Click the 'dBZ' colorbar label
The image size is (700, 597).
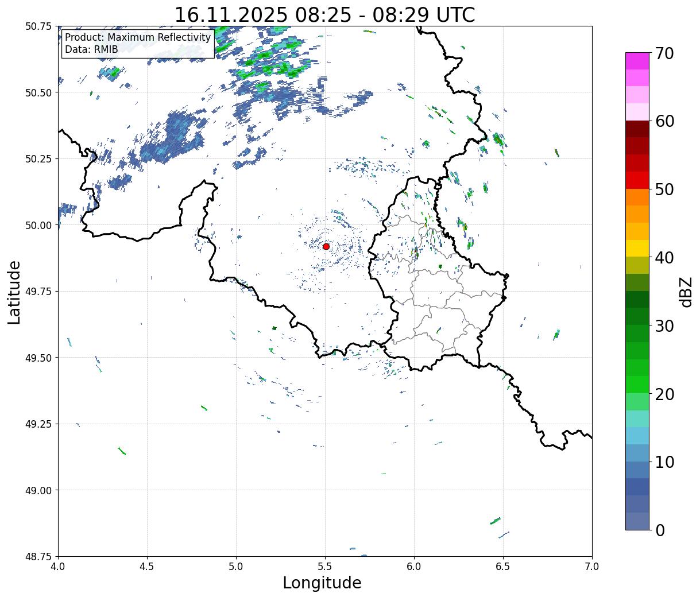tap(686, 291)
